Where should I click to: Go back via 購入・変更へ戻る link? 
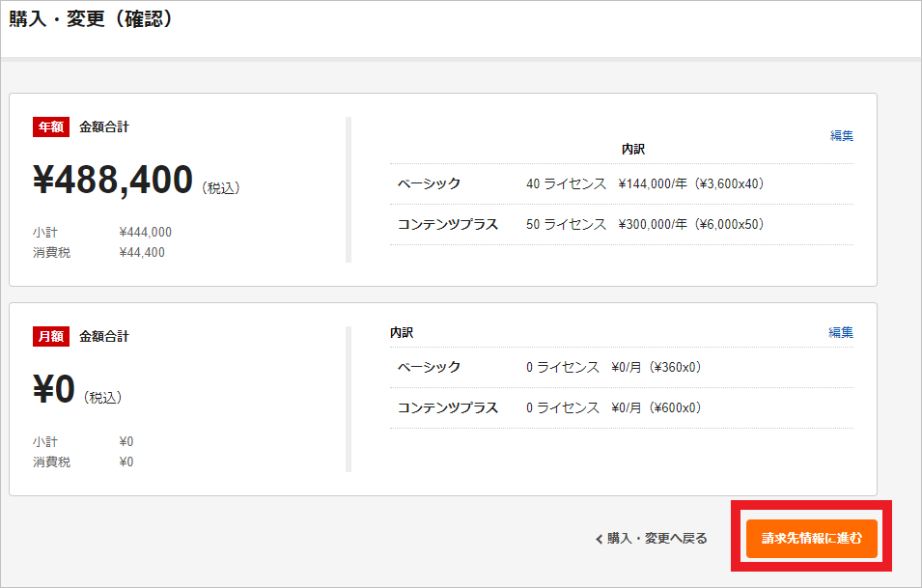pyautogui.click(x=657, y=539)
